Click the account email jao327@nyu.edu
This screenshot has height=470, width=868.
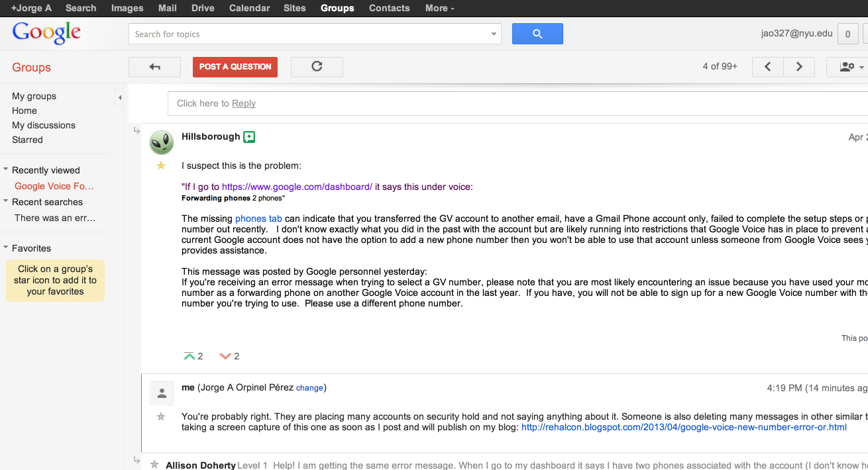point(796,33)
